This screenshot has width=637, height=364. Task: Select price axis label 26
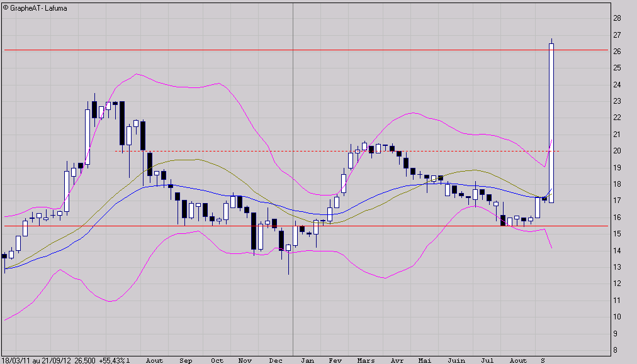click(x=617, y=51)
